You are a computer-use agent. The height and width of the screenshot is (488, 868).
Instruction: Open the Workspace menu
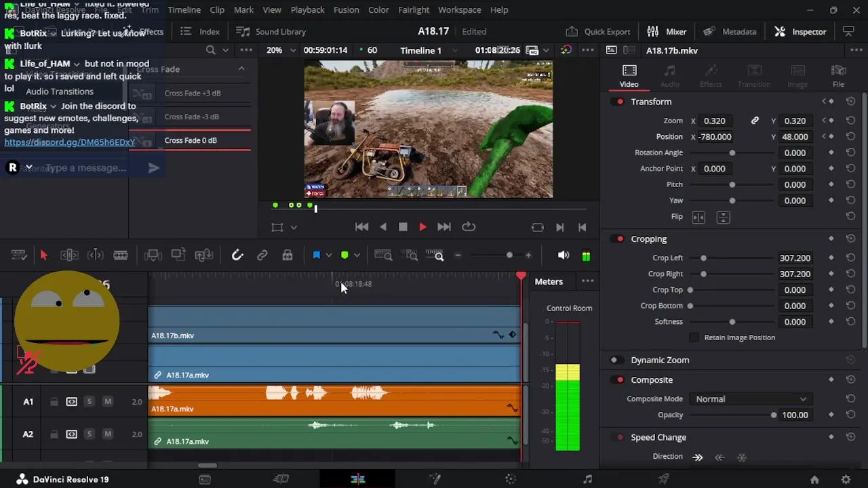pyautogui.click(x=459, y=10)
